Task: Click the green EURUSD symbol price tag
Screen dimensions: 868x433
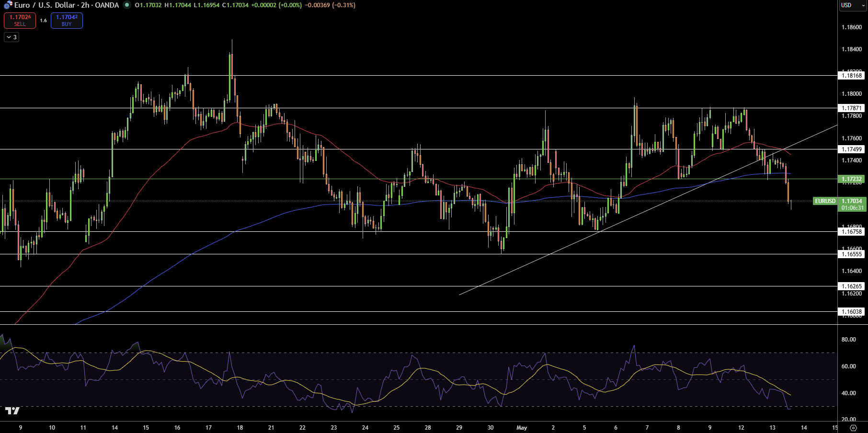Action: 825,201
